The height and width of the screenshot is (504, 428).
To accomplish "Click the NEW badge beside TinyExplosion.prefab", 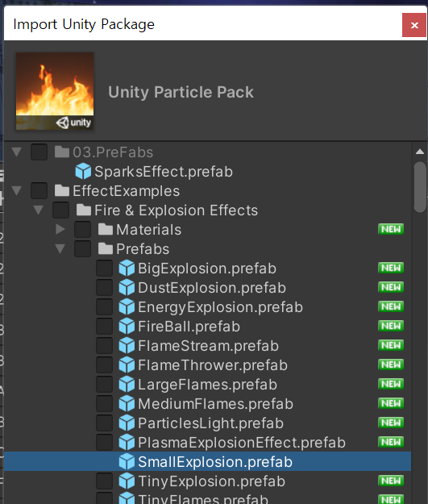I will click(391, 481).
